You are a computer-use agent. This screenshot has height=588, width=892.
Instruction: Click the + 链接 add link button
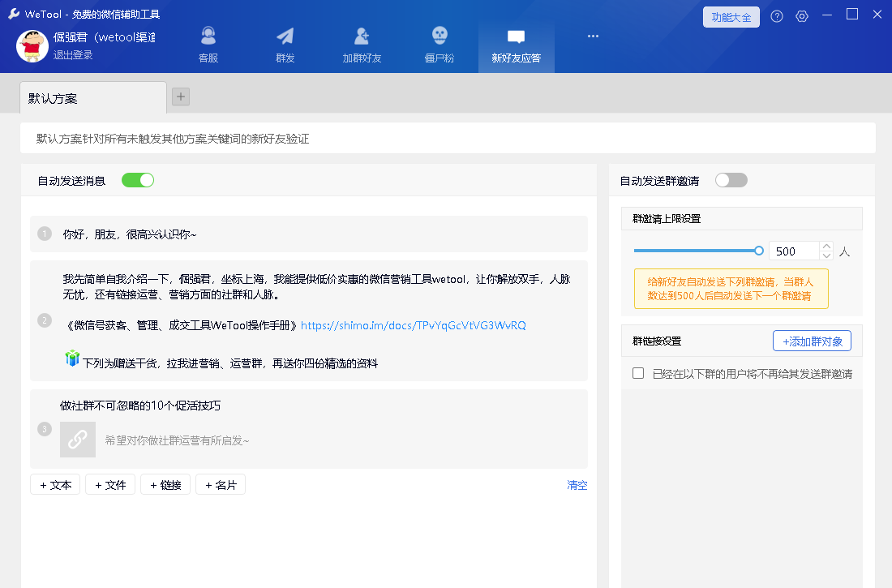pos(165,484)
